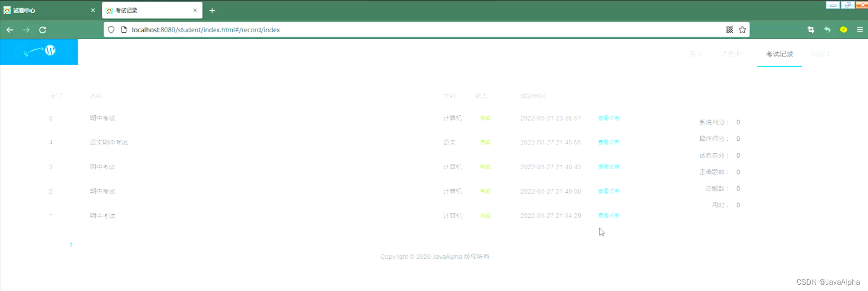Open the QR code icon in address bar
Screen dimensions: 868x291
tap(729, 30)
